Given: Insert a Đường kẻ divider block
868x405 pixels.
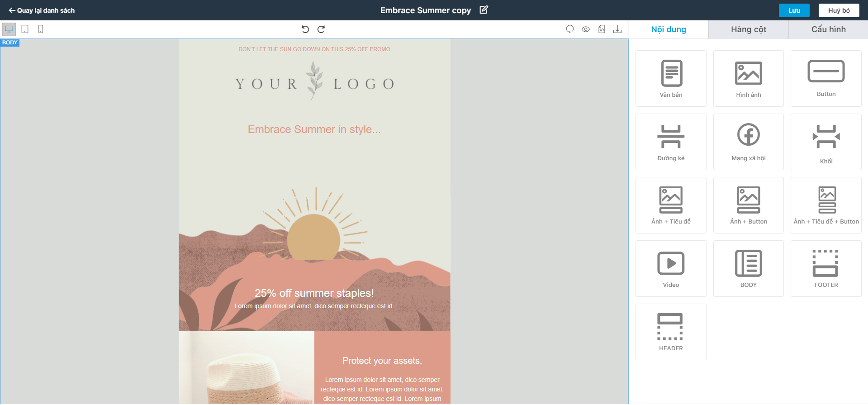Looking at the screenshot, I should click(x=671, y=142).
